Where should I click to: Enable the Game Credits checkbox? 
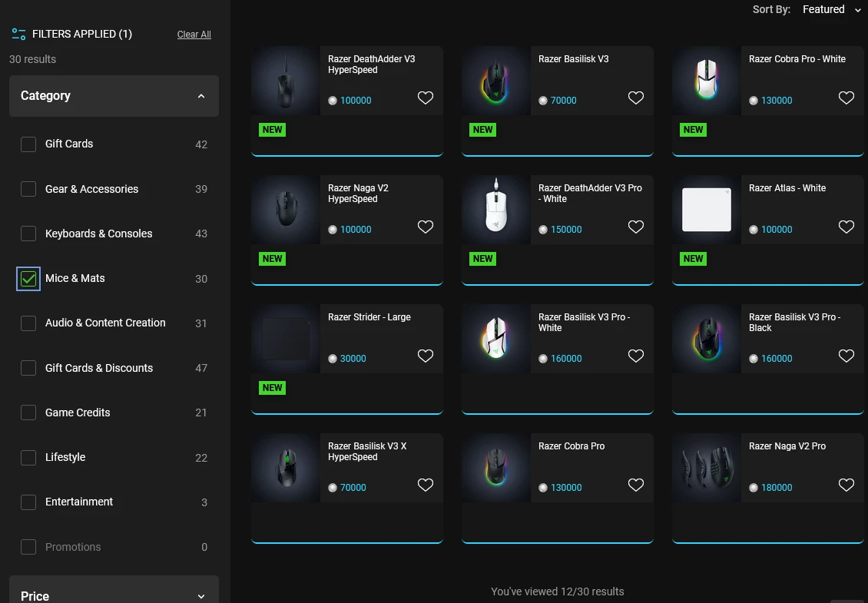(28, 412)
